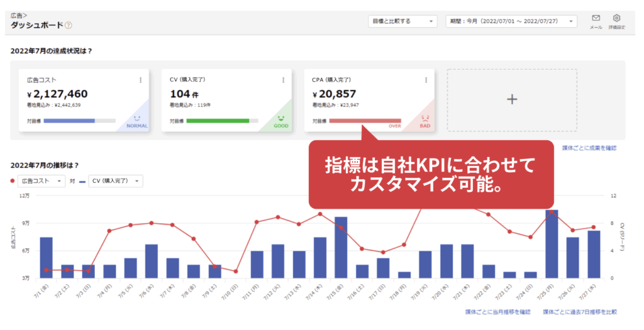Open 評価設定 gear settings icon
The width and height of the screenshot is (644, 330).
click(x=616, y=19)
